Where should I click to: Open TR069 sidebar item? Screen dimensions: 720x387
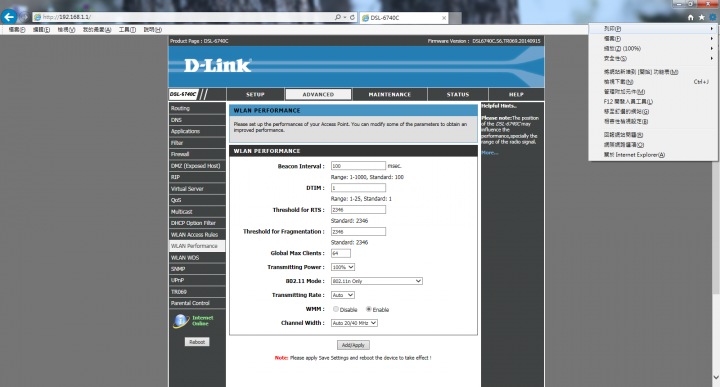197,292
